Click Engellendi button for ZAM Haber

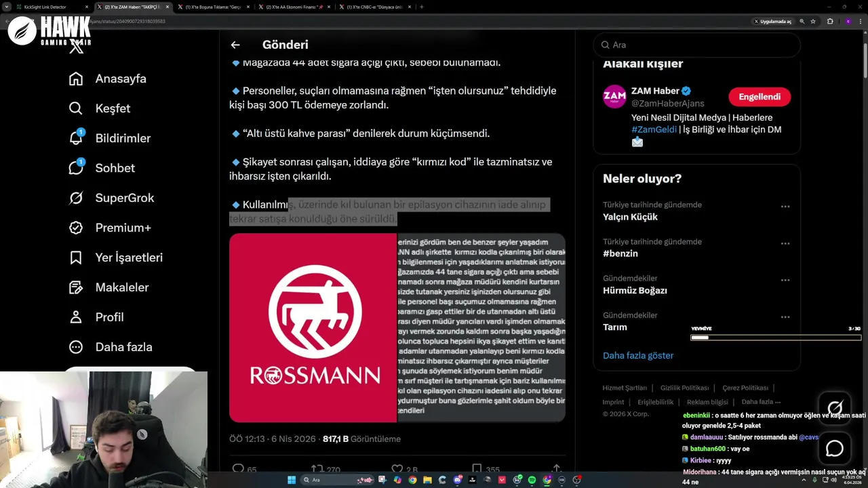pyautogui.click(x=759, y=97)
